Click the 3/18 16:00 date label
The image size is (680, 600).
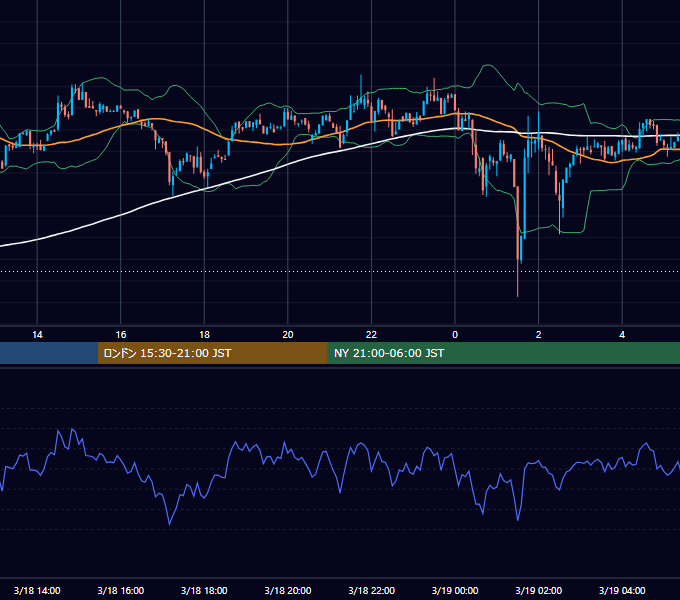click(x=121, y=590)
